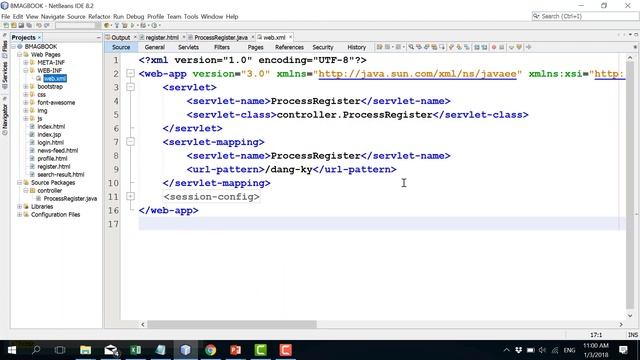
Task: Open the History view of web.xml
Action: 356,47
